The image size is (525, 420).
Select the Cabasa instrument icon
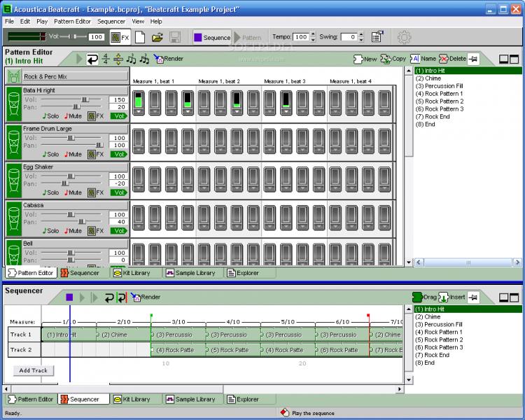[x=14, y=218]
